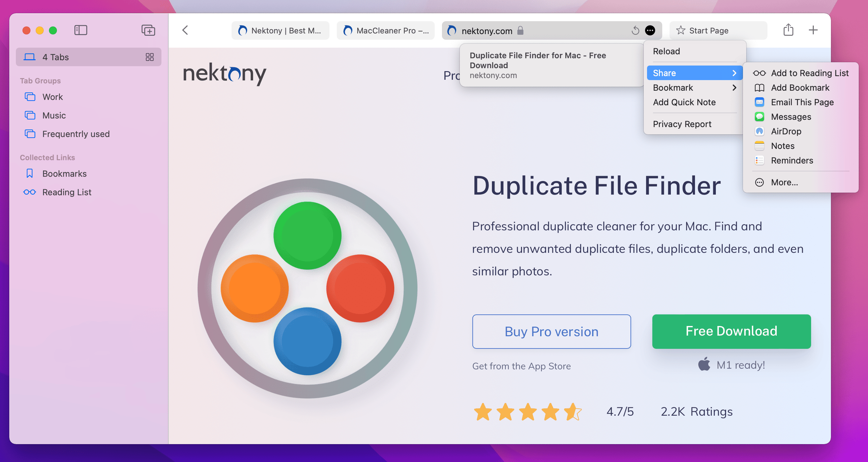Click the 4.7/5 rating score
The width and height of the screenshot is (868, 462).
(x=620, y=412)
